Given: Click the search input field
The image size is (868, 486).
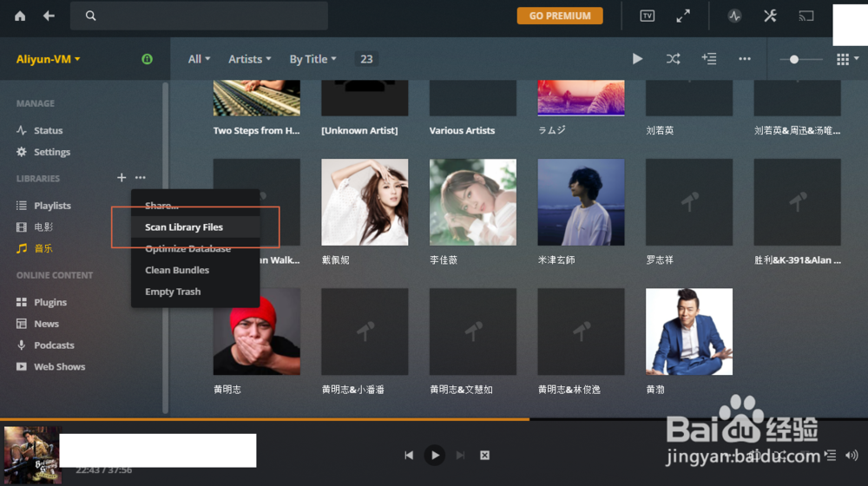Looking at the screenshot, I should [x=200, y=16].
